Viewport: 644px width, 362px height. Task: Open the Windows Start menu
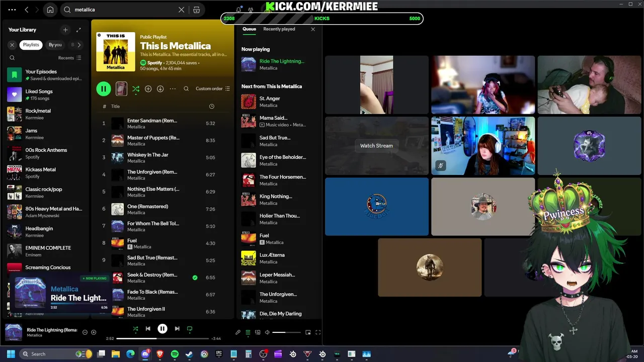click(x=11, y=354)
